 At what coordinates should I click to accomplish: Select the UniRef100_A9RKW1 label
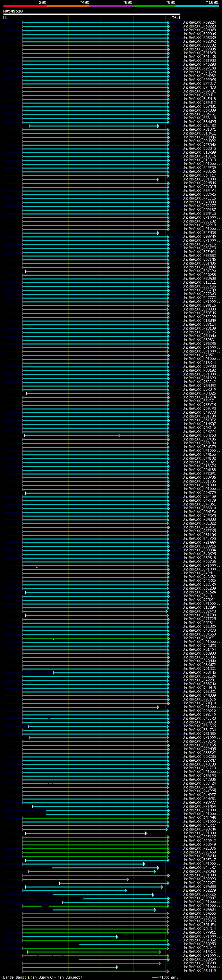[x=199, y=91]
